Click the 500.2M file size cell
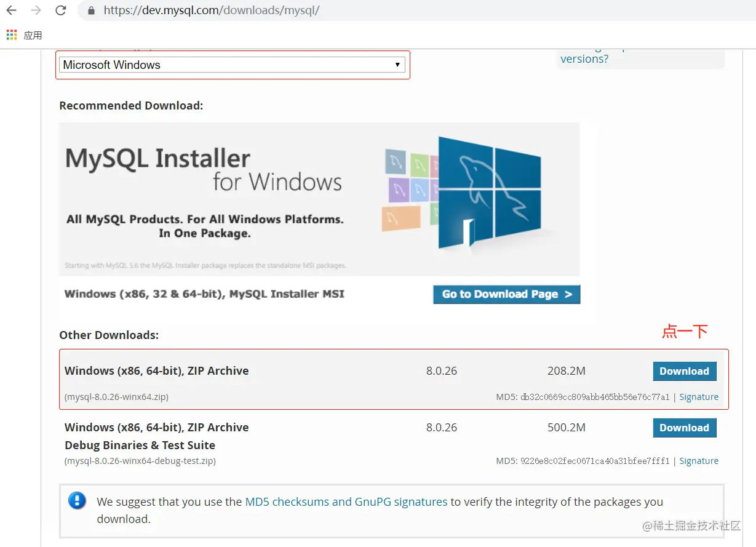This screenshot has width=756, height=547. 566,428
